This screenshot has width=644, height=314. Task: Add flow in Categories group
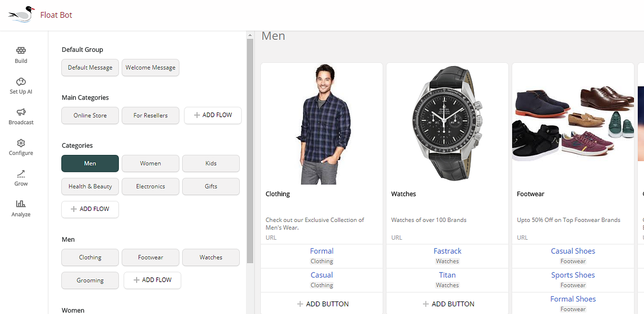coord(90,209)
